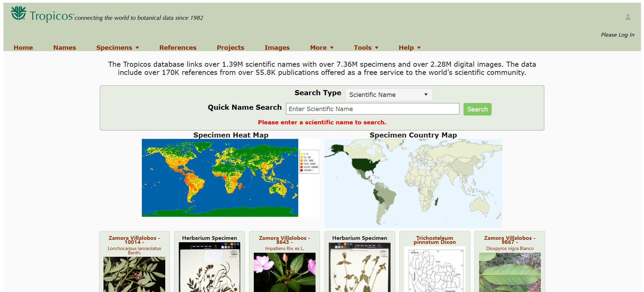644x292 pixels.
Task: Open Trichosteleum pinnatum Dixon link
Action: [x=435, y=240]
